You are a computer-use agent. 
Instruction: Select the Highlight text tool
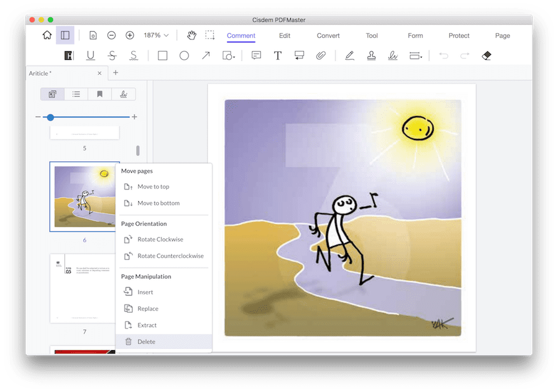click(68, 56)
